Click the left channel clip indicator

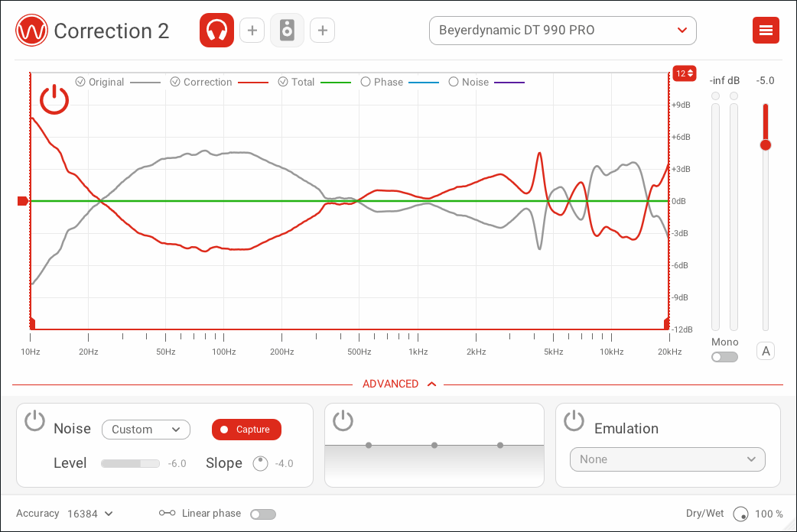pyautogui.click(x=716, y=96)
